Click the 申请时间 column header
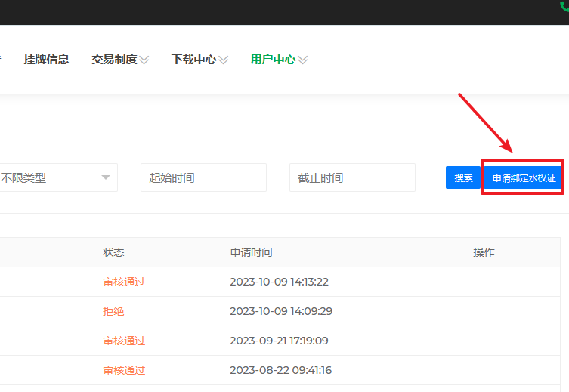The image size is (569, 392). [x=251, y=252]
